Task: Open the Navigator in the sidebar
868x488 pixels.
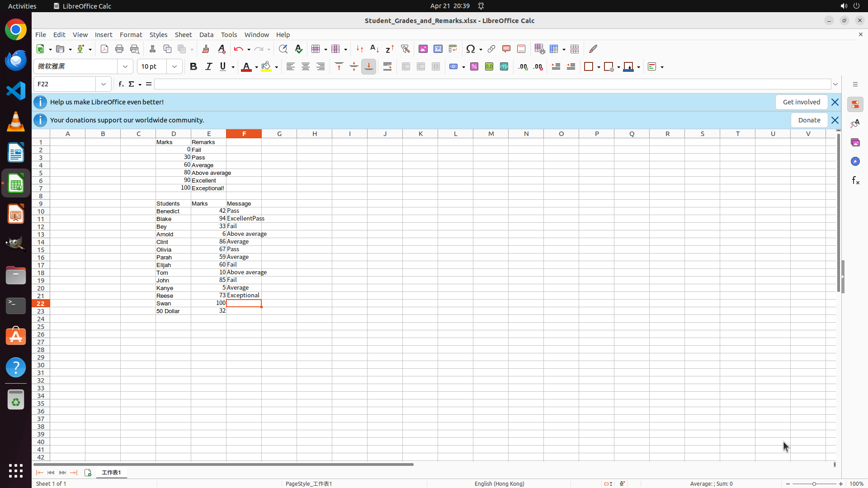Action: tap(855, 161)
